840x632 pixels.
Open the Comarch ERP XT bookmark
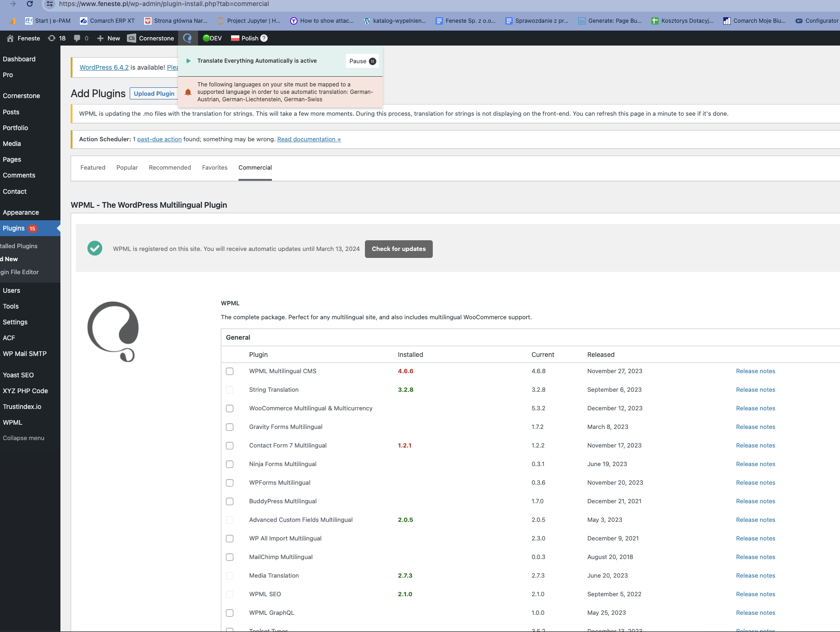coord(107,20)
